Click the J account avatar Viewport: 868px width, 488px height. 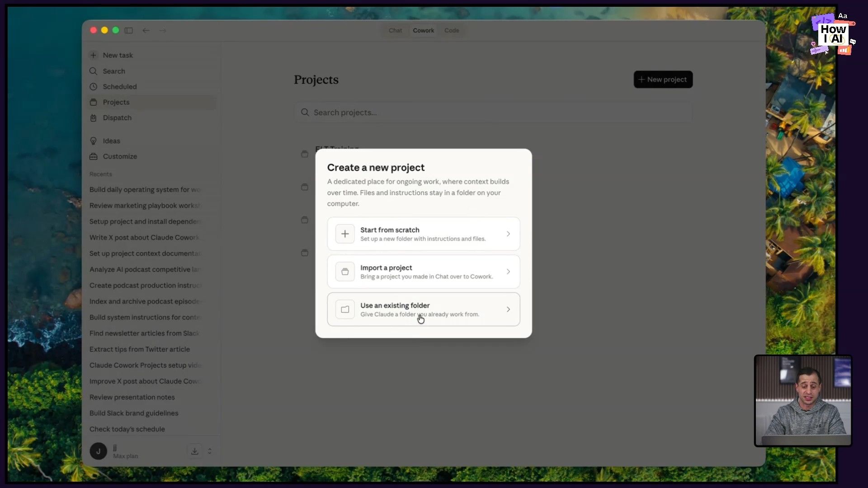(98, 451)
